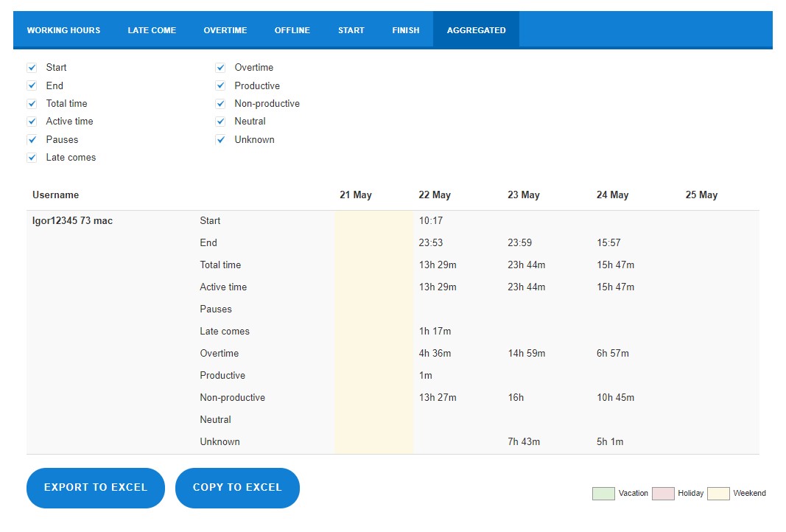Click the Weekend legend color swatch
This screenshot has height=532, width=786.
point(718,494)
